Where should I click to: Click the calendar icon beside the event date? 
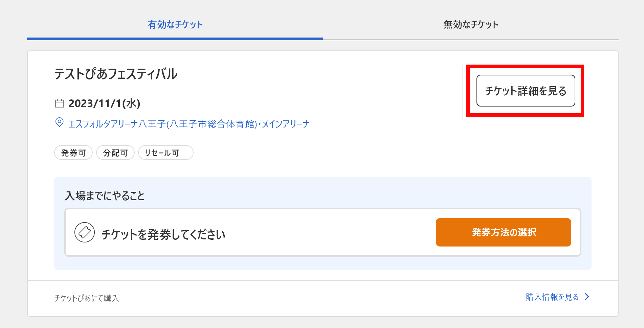point(59,103)
